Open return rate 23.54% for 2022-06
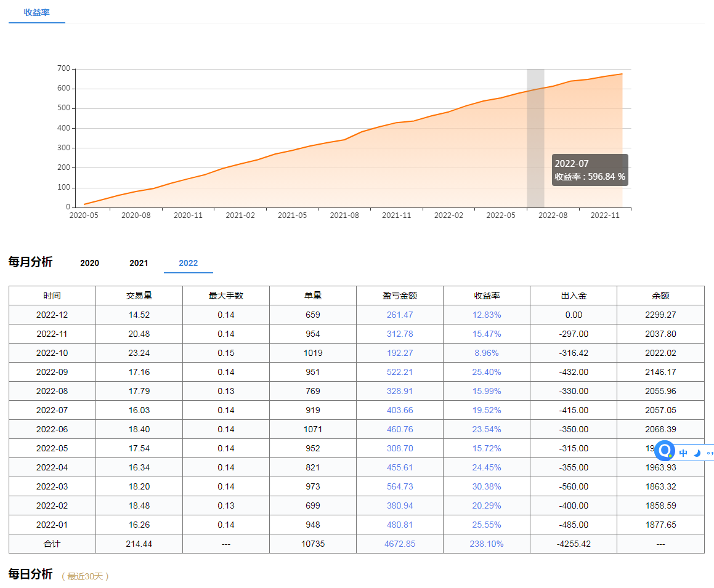 pos(487,430)
